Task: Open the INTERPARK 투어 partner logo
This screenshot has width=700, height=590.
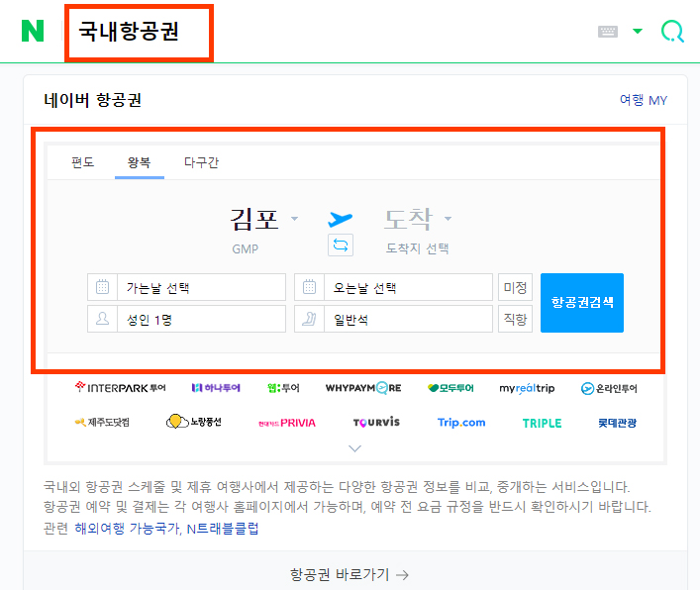Action: pyautogui.click(x=121, y=387)
